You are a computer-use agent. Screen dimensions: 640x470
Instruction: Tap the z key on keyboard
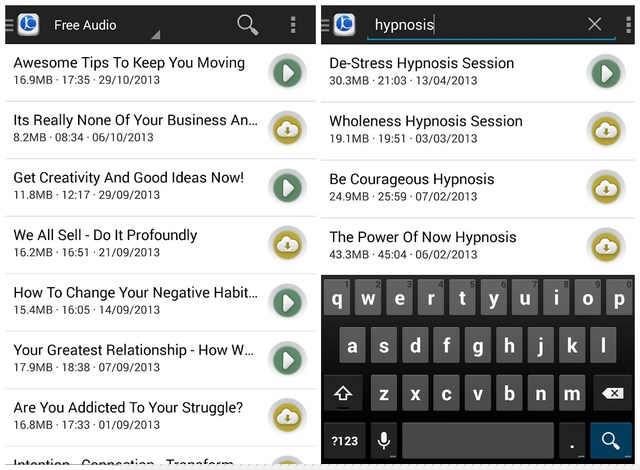[x=384, y=393]
